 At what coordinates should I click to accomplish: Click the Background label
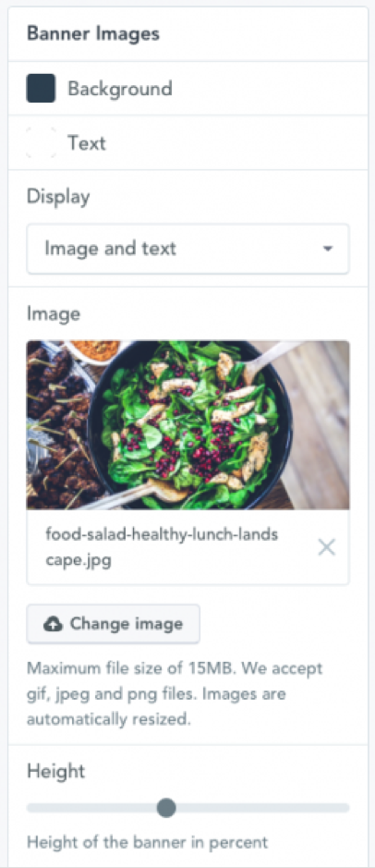point(120,89)
